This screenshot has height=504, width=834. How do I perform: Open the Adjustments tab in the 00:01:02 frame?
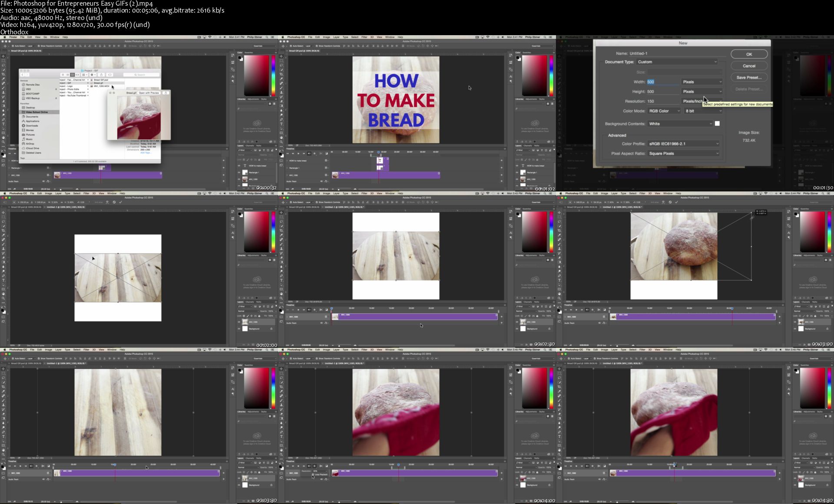click(x=531, y=99)
